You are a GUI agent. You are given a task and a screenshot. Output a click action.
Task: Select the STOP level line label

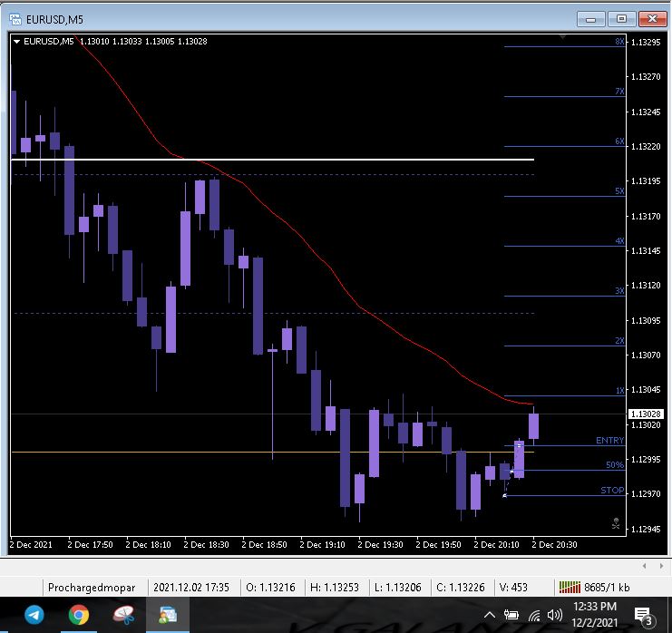pyautogui.click(x=612, y=490)
